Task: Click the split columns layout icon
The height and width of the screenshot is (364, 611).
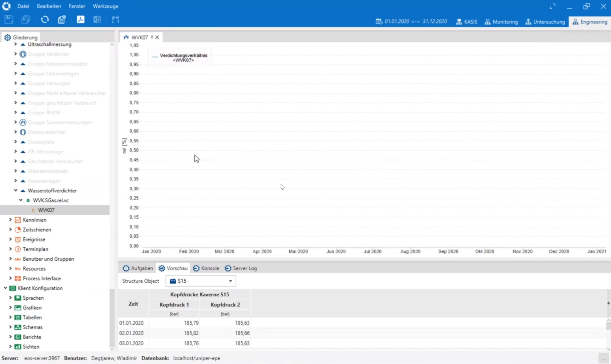Action: tap(97, 20)
